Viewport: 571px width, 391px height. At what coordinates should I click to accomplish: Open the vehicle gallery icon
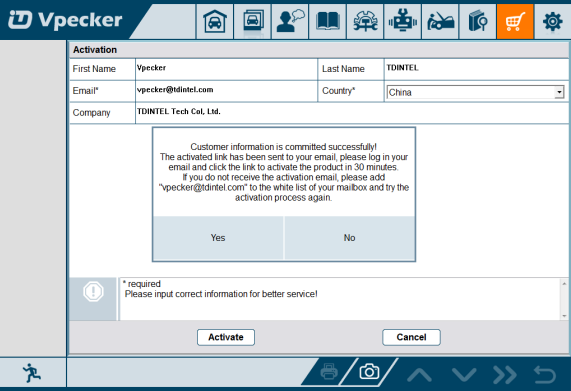[x=252, y=21]
